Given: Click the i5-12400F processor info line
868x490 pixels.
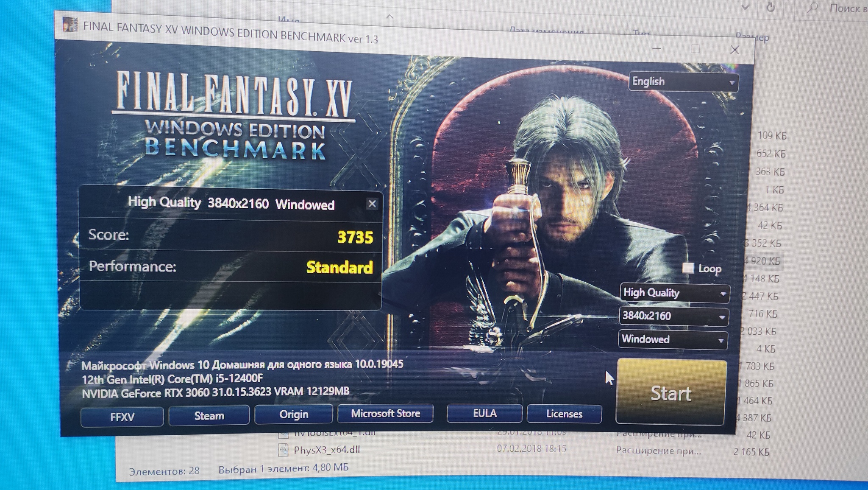Looking at the screenshot, I should [172, 378].
